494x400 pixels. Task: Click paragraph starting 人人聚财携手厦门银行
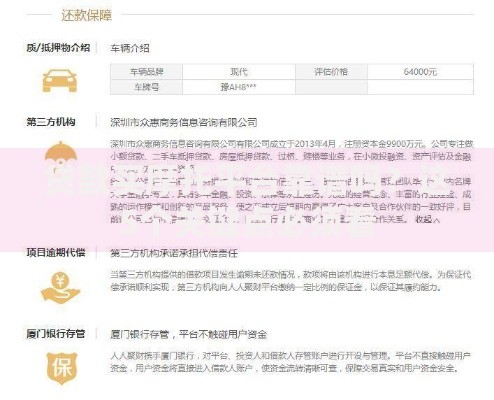(x=290, y=362)
